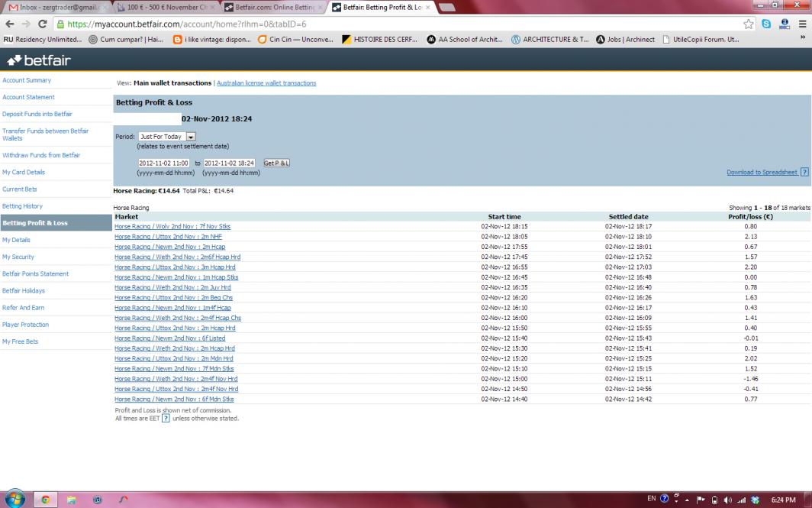This screenshot has width=812, height=508.
Task: Switch to 100 € - 500 € November tab
Action: (x=165, y=8)
